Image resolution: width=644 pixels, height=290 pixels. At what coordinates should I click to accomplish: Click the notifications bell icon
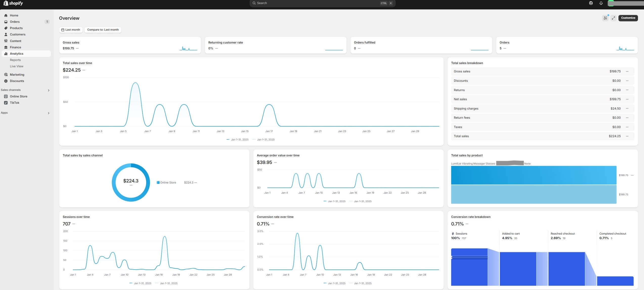point(601,3)
